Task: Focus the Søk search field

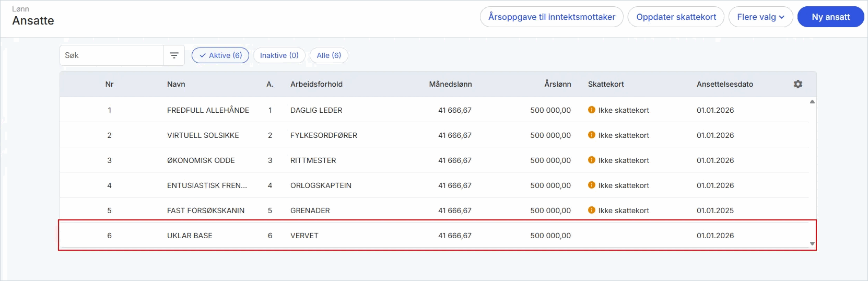Action: pyautogui.click(x=112, y=55)
